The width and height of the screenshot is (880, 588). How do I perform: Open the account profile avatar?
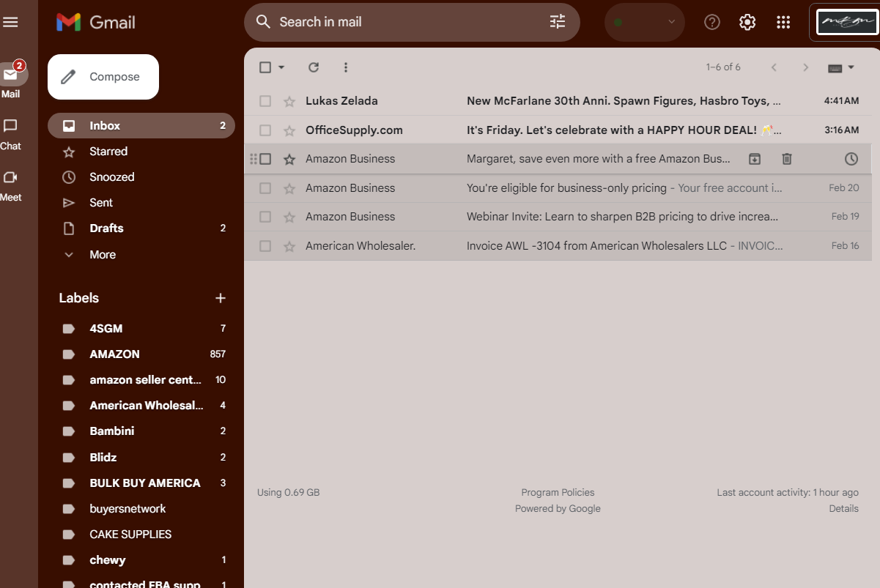847,22
